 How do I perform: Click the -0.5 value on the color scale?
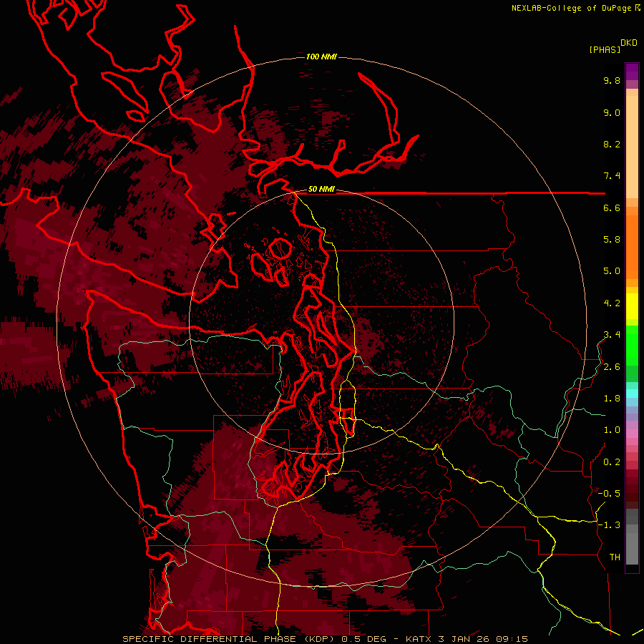pyautogui.click(x=609, y=494)
